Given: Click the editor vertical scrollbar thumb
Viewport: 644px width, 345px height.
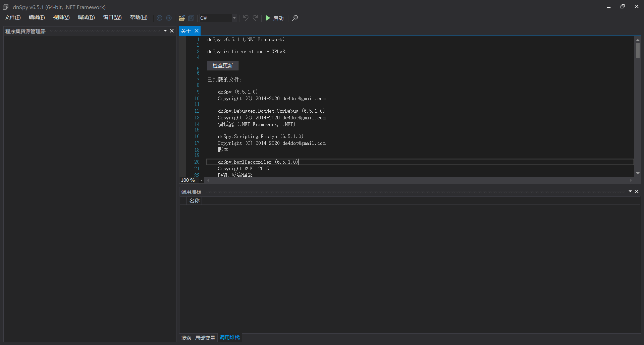Looking at the screenshot, I should pos(638,51).
